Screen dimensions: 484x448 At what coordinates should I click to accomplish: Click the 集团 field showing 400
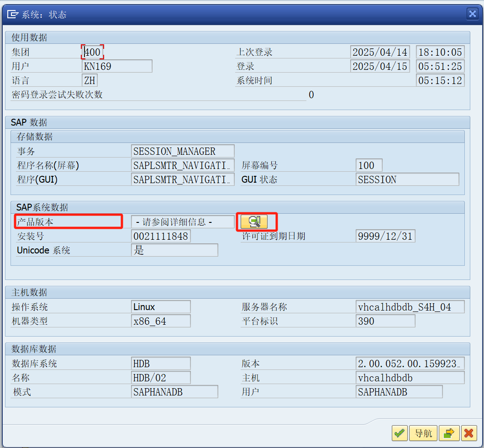click(x=92, y=52)
